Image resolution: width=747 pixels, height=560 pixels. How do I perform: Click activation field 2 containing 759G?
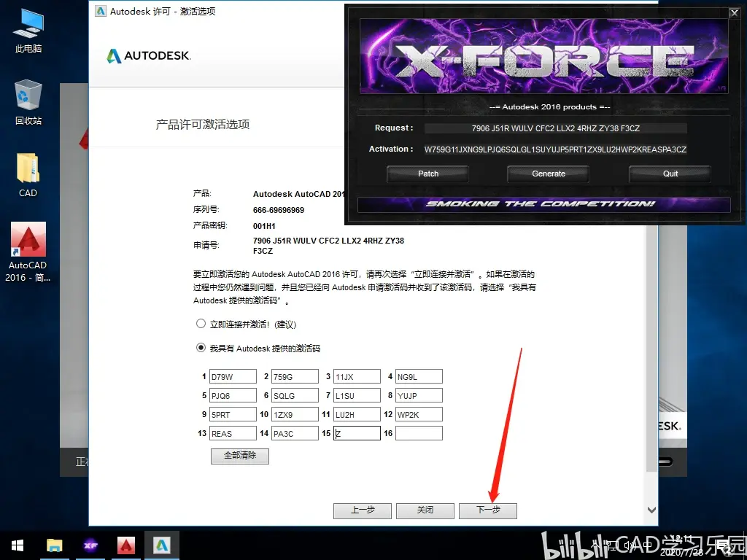tap(295, 377)
